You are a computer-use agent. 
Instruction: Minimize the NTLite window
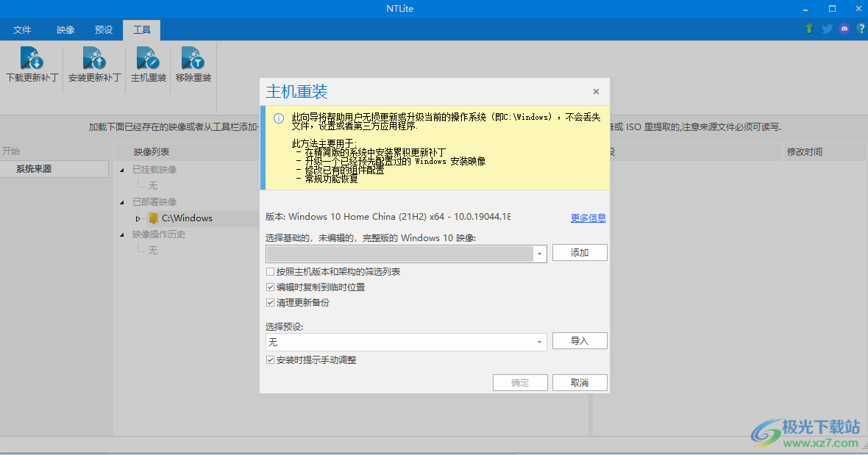(805, 9)
